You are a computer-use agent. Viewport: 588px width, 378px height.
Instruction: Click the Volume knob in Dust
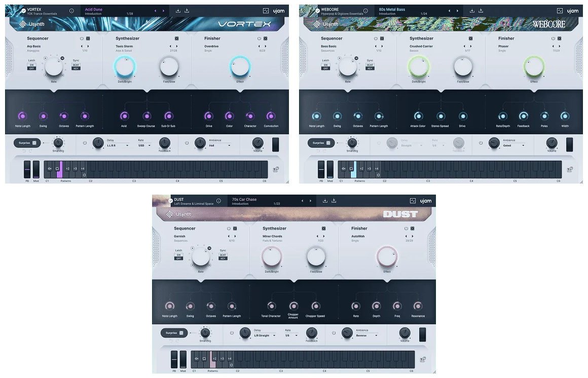pyautogui.click(x=405, y=332)
